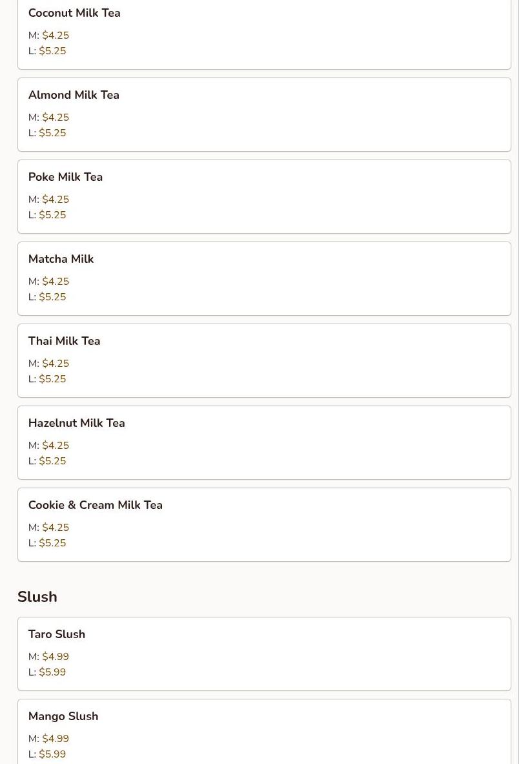Click Taro Slush medium $4.99 price
The height and width of the screenshot is (764, 532).
coord(56,657)
